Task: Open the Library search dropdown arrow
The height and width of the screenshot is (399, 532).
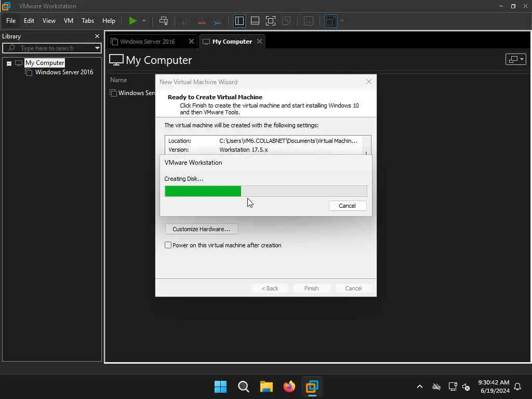Action: click(97, 48)
